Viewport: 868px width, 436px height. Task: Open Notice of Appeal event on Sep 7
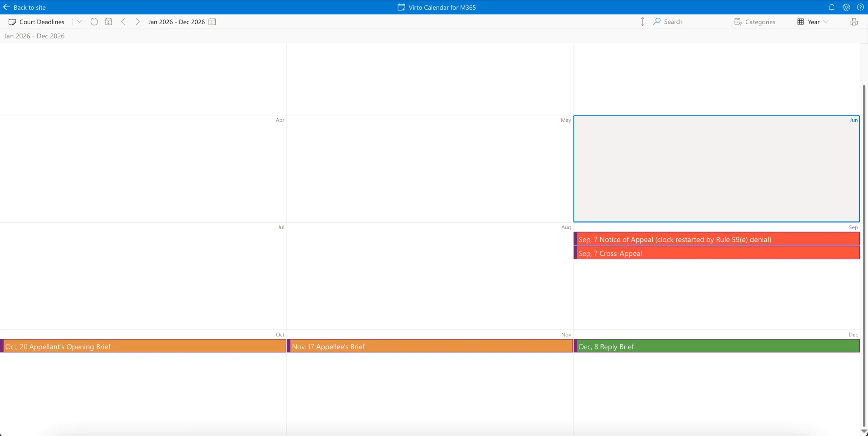716,239
